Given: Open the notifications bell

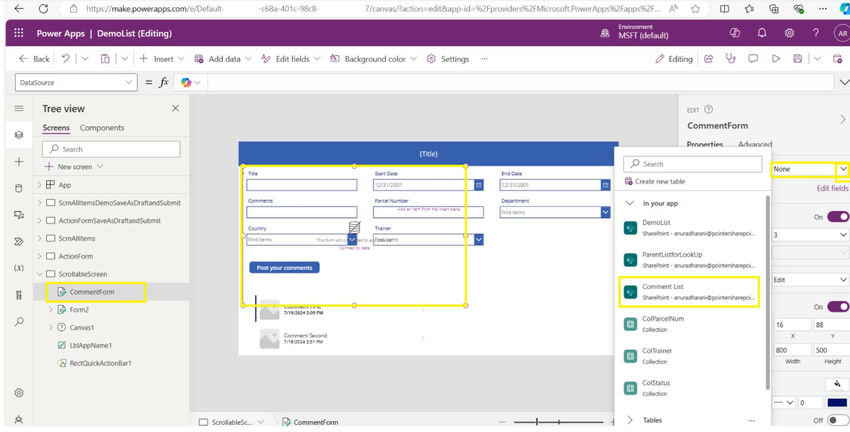Looking at the screenshot, I should [762, 33].
